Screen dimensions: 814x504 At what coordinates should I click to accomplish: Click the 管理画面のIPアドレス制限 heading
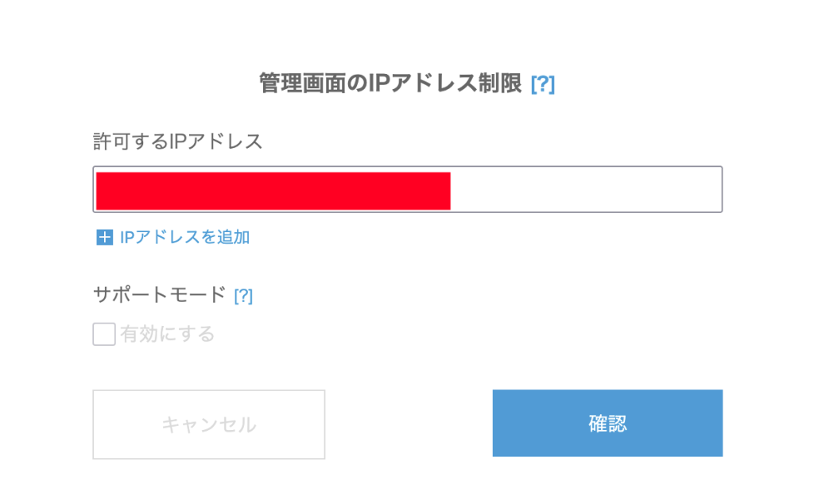[390, 83]
